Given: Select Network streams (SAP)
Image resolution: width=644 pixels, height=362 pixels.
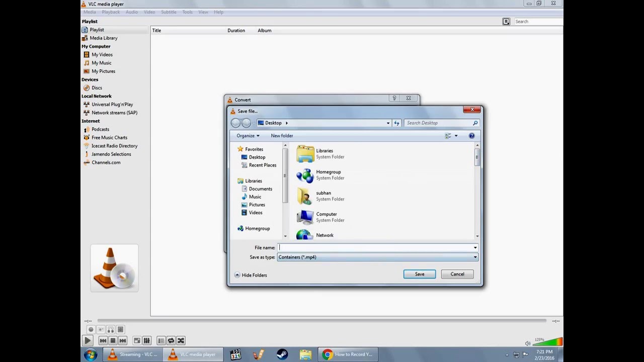Looking at the screenshot, I should 114,113.
